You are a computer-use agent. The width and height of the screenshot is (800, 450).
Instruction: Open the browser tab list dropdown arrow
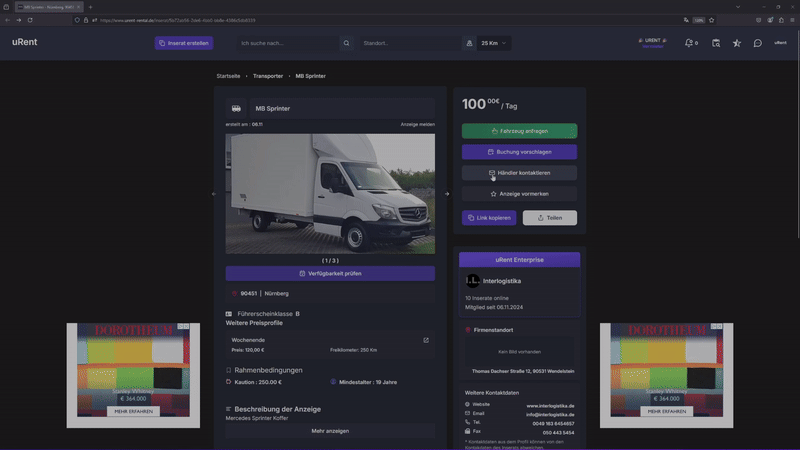click(x=738, y=7)
